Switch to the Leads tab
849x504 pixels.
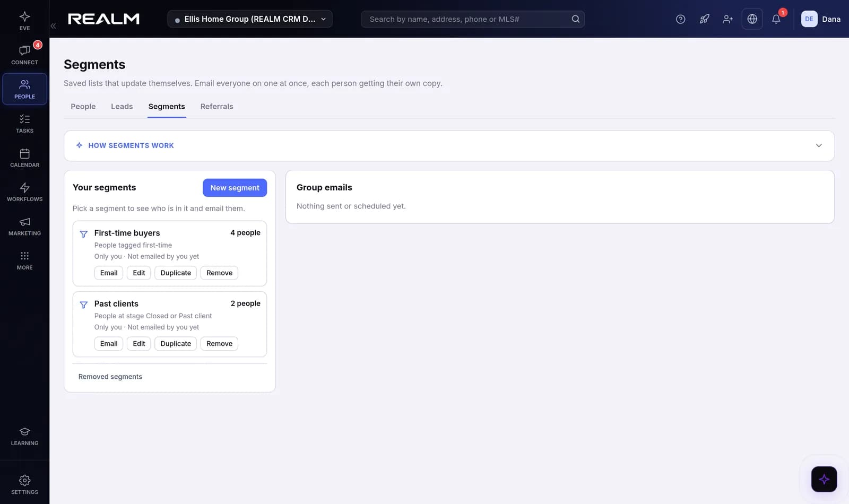point(122,107)
